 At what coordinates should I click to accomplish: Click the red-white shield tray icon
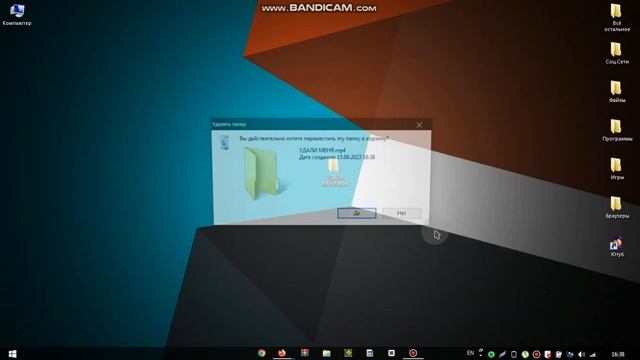click(x=548, y=354)
